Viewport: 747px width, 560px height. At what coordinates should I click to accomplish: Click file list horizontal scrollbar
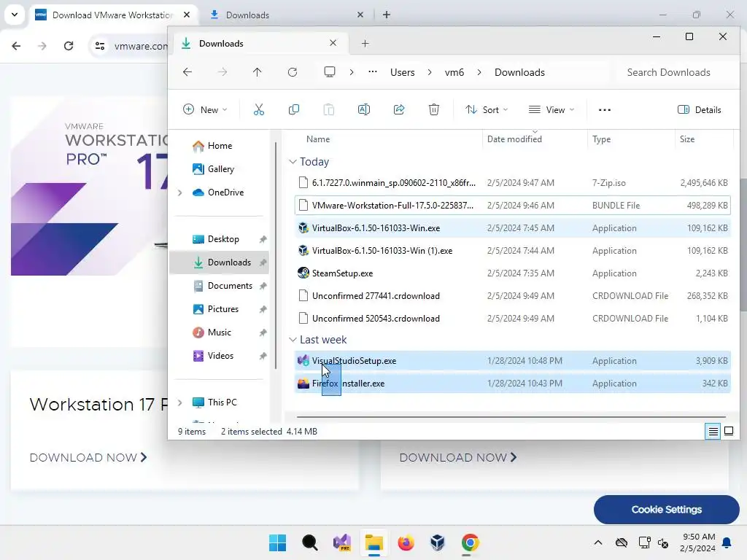(x=511, y=416)
